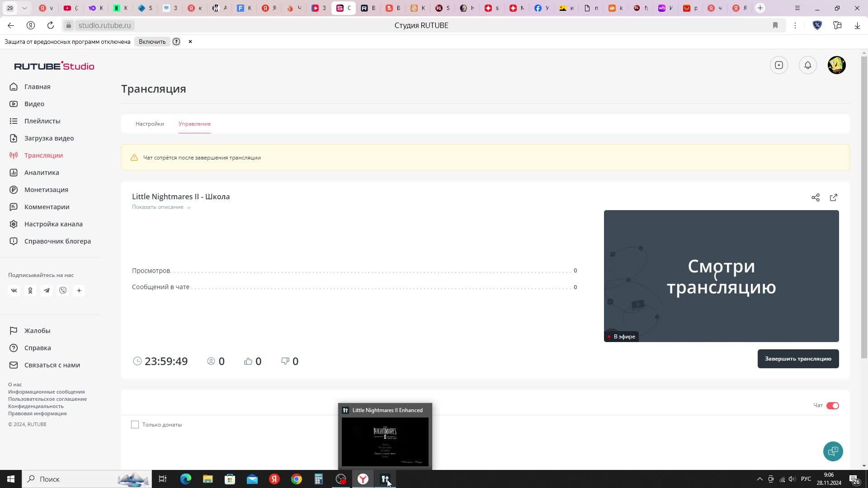Dismiss the malware protection notice

190,42
